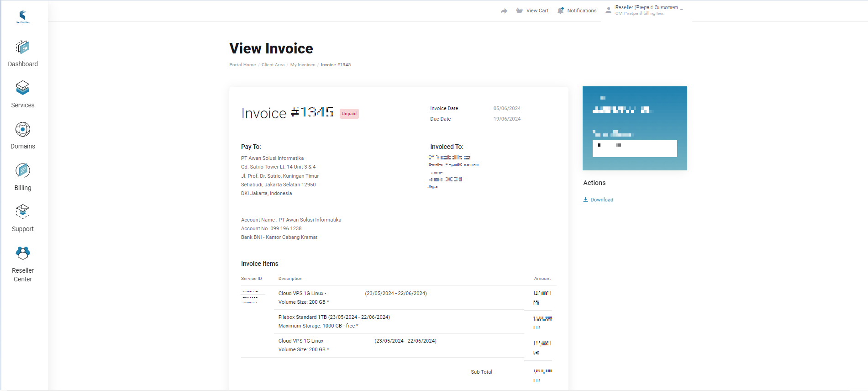Expand the user account menu at top right

click(644, 11)
